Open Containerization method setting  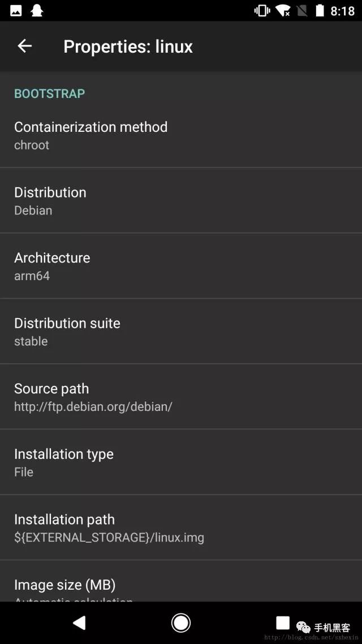[181, 135]
